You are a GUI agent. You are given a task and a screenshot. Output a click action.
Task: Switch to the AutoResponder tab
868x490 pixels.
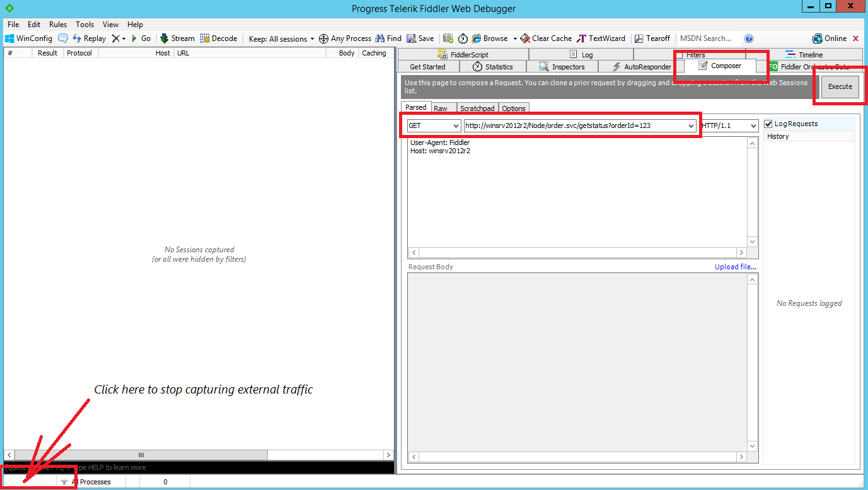[x=641, y=67]
